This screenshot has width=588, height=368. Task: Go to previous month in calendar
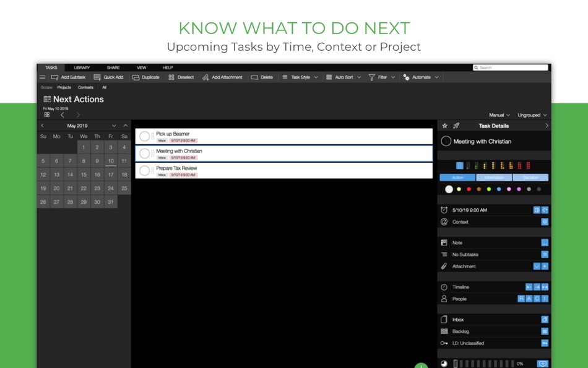click(42, 126)
